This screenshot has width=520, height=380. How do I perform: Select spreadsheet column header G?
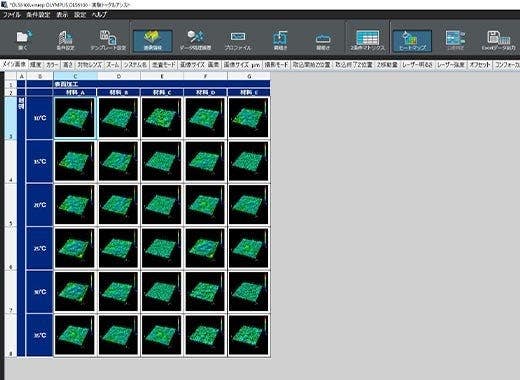(x=249, y=76)
